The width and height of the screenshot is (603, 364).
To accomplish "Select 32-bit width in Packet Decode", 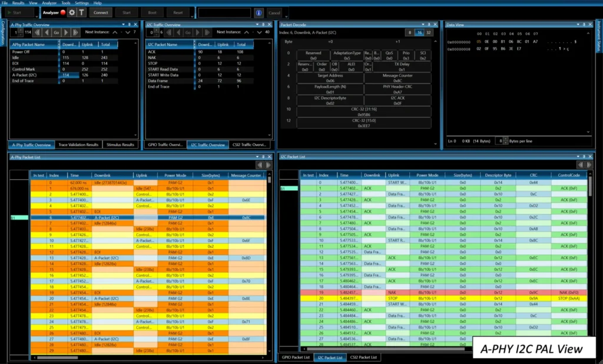I will 428,32.
